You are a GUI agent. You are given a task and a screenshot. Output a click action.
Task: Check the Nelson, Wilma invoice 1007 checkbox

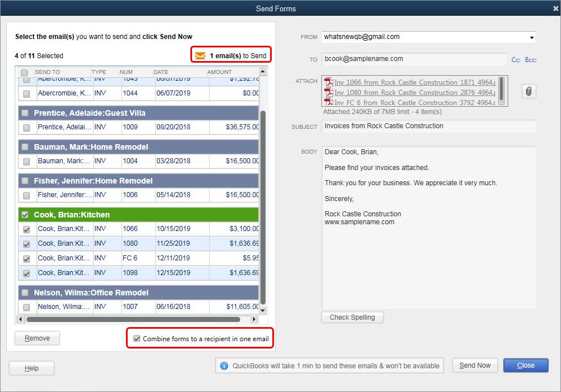click(27, 307)
